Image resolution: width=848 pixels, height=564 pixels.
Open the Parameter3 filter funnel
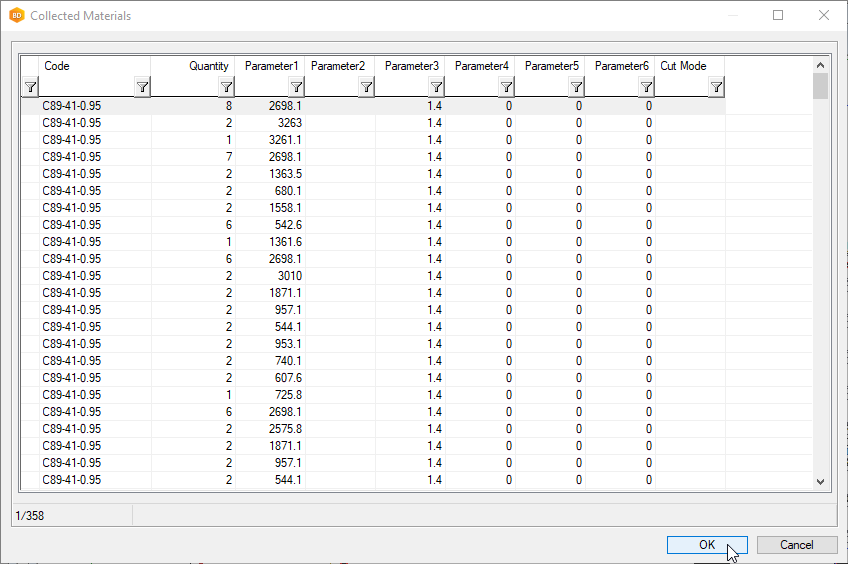[x=436, y=88]
